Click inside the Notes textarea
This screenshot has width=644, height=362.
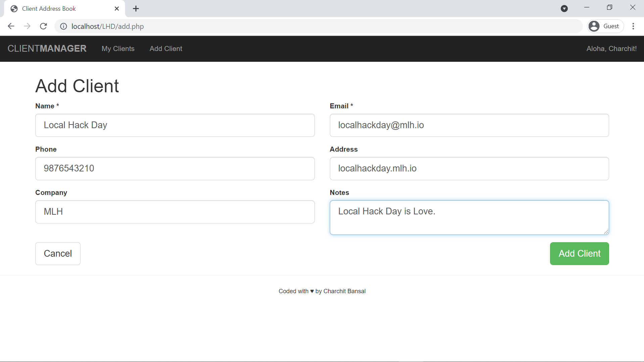(469, 217)
